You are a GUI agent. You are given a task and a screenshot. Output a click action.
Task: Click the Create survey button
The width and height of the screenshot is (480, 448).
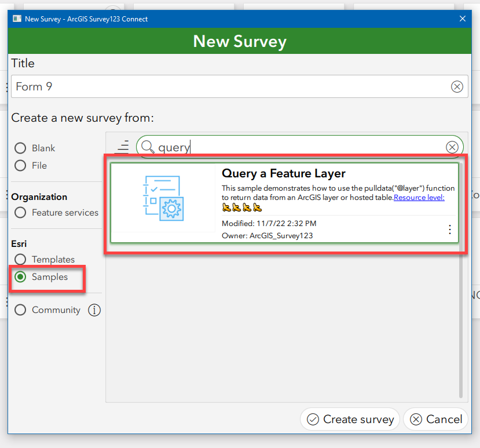[350, 419]
